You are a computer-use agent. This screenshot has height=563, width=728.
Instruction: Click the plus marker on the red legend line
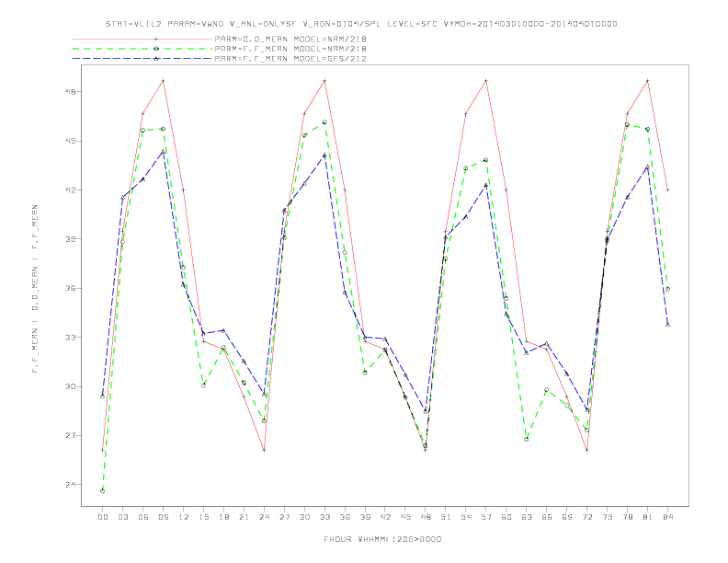156,39
